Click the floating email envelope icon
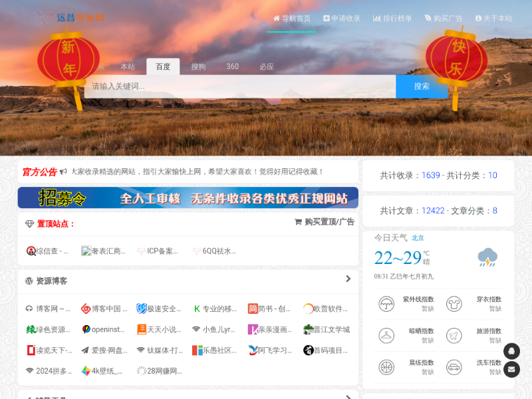532x399 pixels. pyautogui.click(x=511, y=370)
